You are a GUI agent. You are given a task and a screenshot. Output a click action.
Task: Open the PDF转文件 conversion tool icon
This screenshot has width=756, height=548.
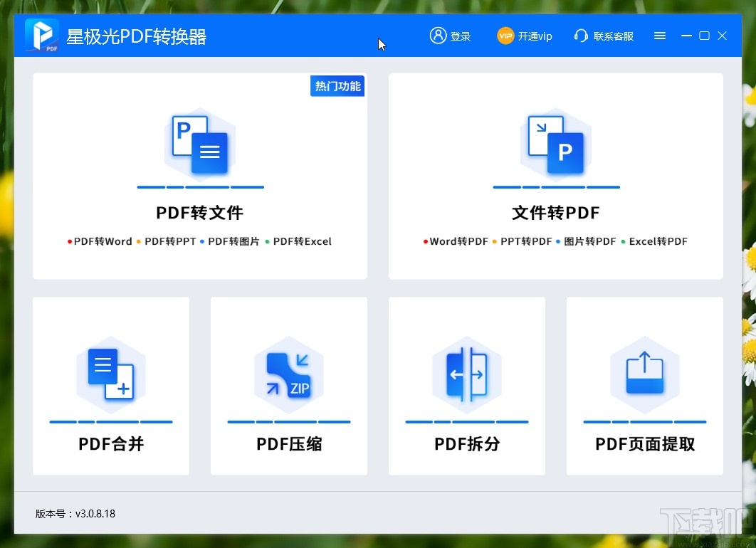[x=200, y=144]
